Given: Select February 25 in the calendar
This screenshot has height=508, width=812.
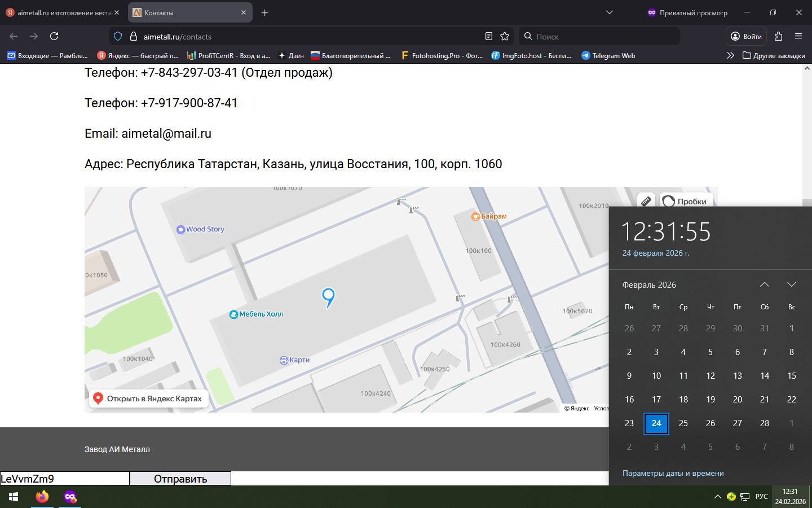Looking at the screenshot, I should 683,423.
